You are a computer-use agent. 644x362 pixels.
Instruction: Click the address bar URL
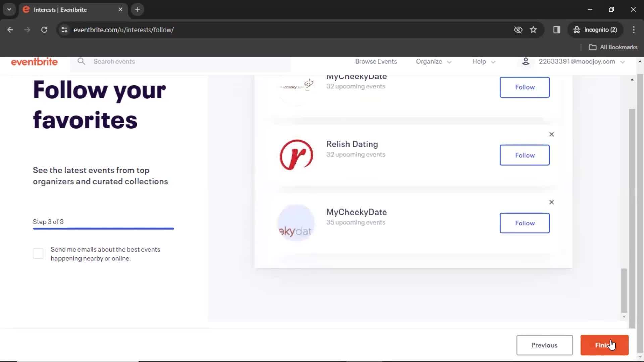coord(124,29)
